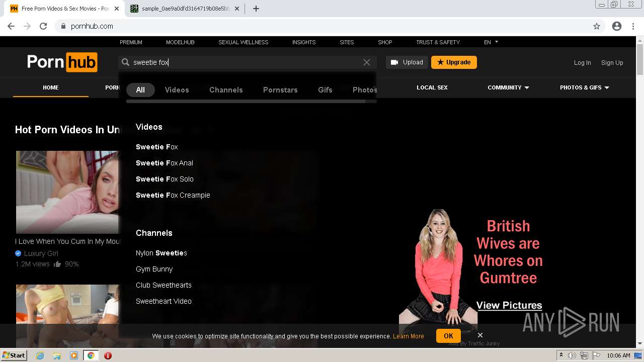Click the View Pictures ad link
644x362 pixels.
click(x=509, y=305)
